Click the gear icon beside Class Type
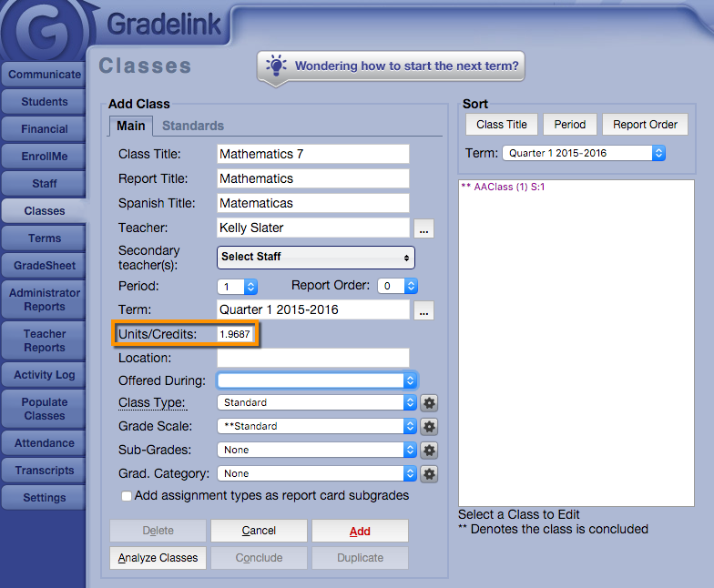The height and width of the screenshot is (588, 714). pos(430,402)
